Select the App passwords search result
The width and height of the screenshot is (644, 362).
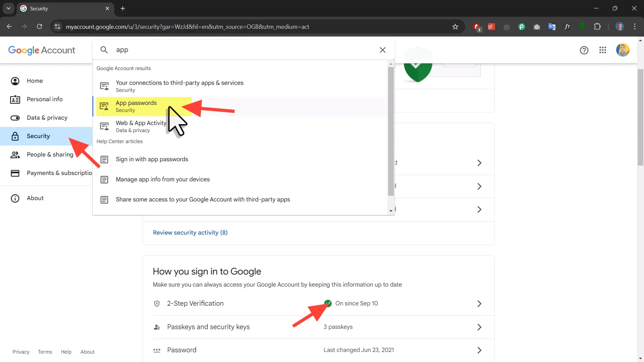pos(136,106)
